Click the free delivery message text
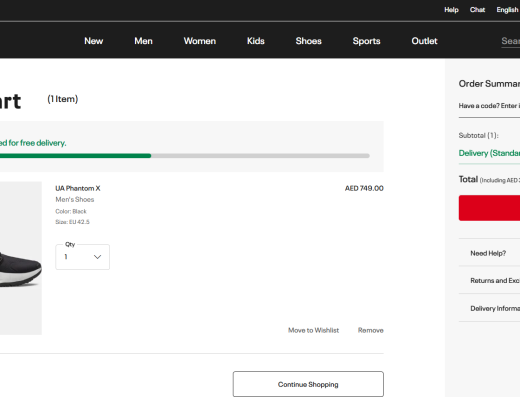Screen dimensions: 520x397 33,143
